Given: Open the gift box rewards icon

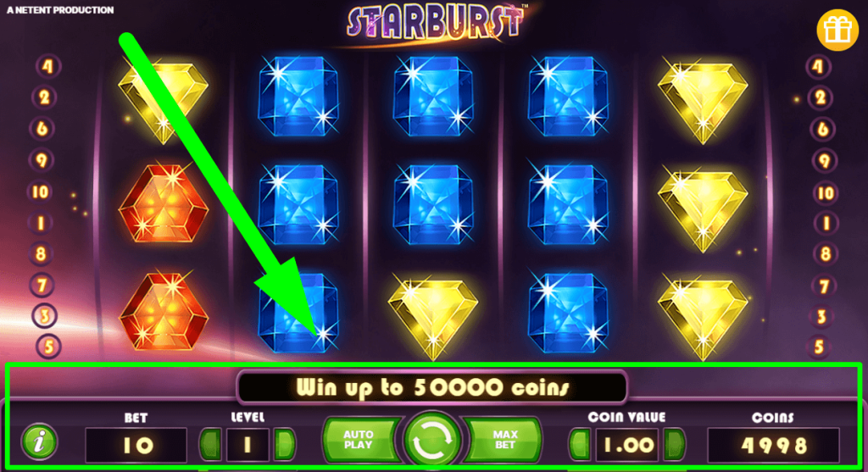Looking at the screenshot, I should [837, 30].
